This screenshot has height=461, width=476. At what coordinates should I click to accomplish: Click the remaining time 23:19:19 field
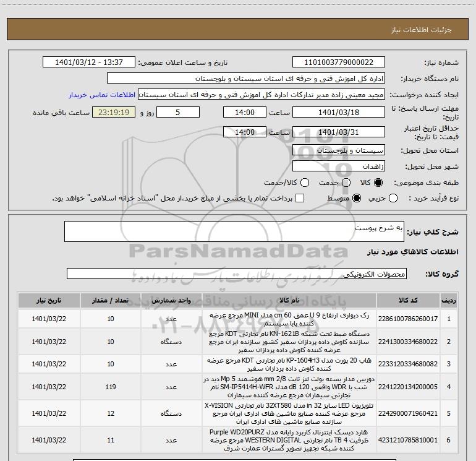point(114,113)
